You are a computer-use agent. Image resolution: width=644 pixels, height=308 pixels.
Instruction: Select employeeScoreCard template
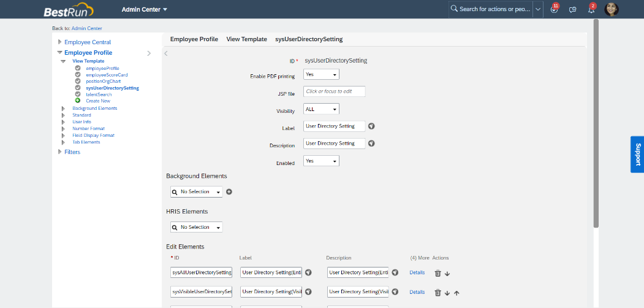[x=107, y=75]
